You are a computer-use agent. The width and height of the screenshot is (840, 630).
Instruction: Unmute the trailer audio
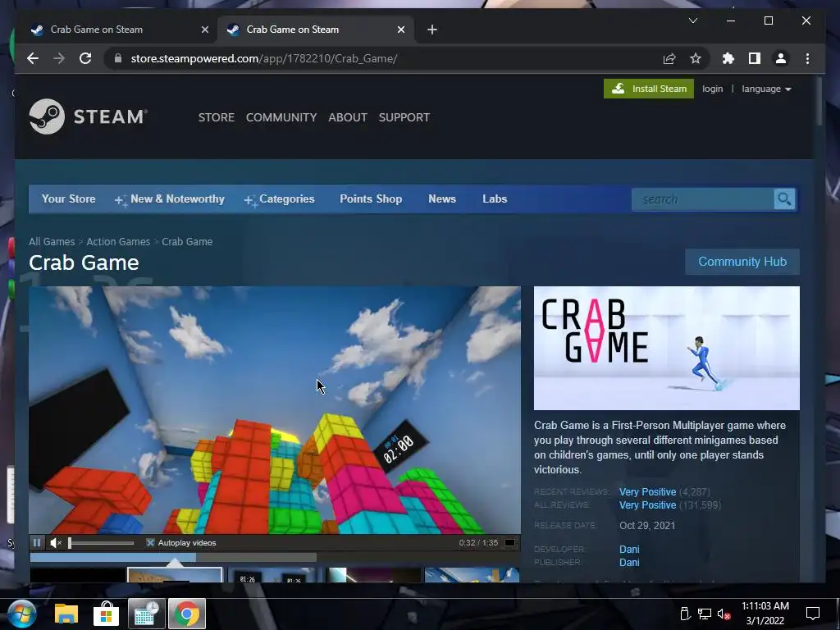pyautogui.click(x=56, y=543)
